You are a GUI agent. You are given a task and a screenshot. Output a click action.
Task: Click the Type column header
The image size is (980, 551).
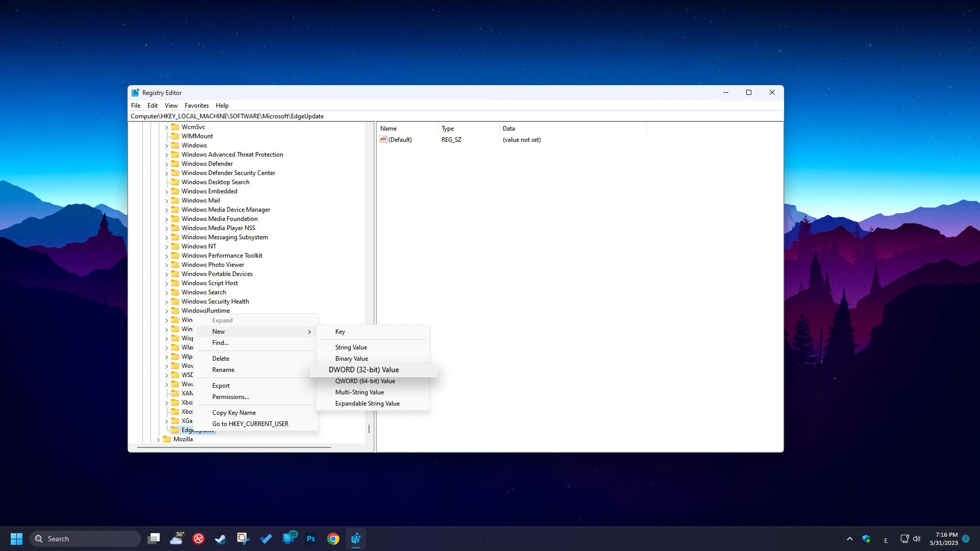coord(469,129)
